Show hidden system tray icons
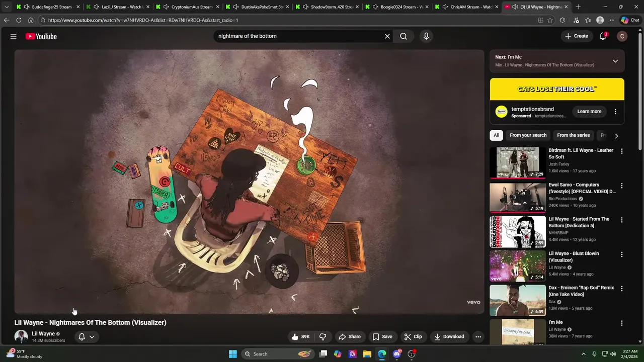This screenshot has height=362, width=644. tap(584, 354)
